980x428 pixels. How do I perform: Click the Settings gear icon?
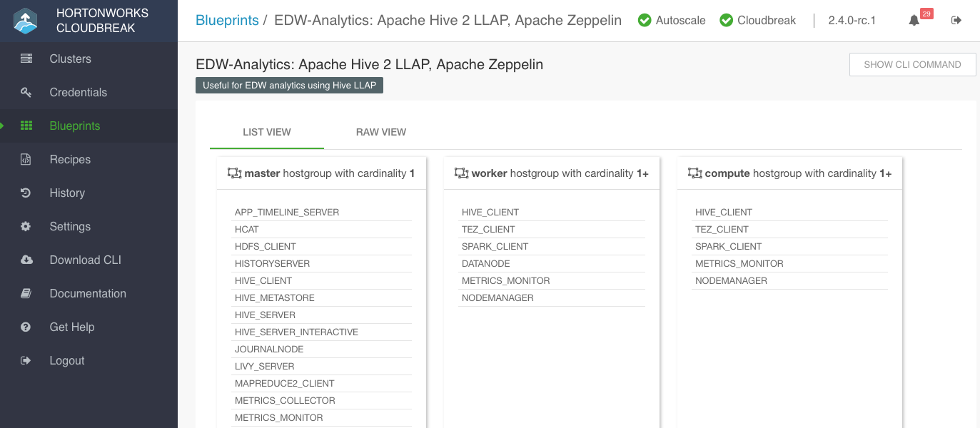coord(26,226)
